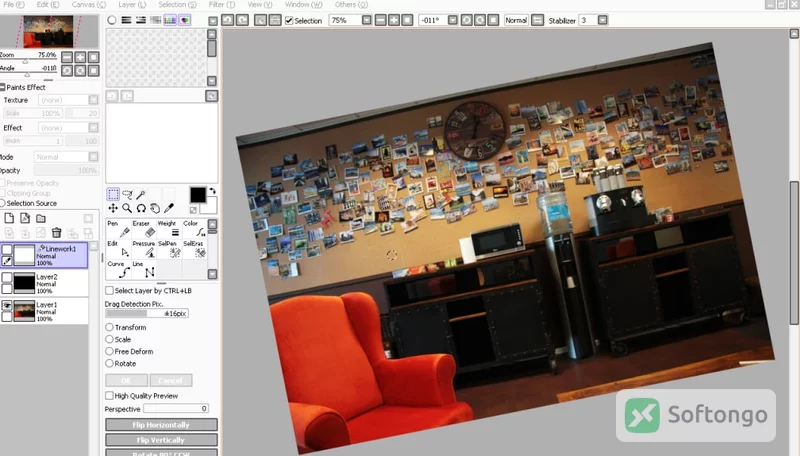The height and width of the screenshot is (456, 800).
Task: Choose the Eraser brush
Action: point(144,229)
